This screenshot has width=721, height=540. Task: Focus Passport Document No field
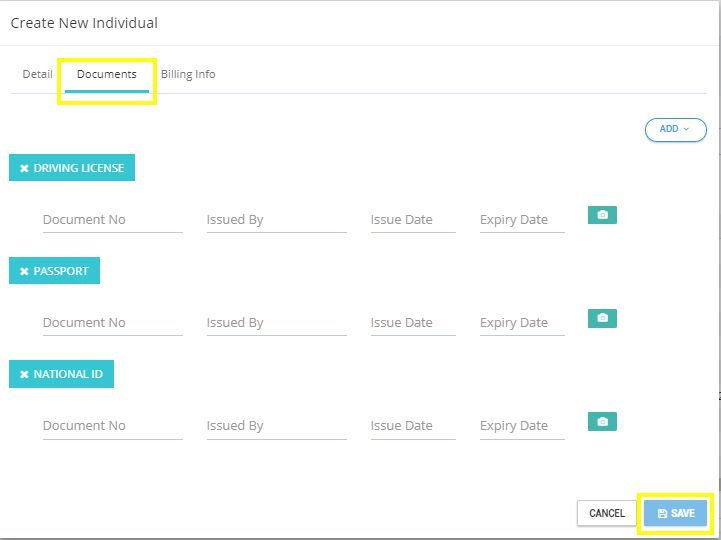(x=113, y=323)
